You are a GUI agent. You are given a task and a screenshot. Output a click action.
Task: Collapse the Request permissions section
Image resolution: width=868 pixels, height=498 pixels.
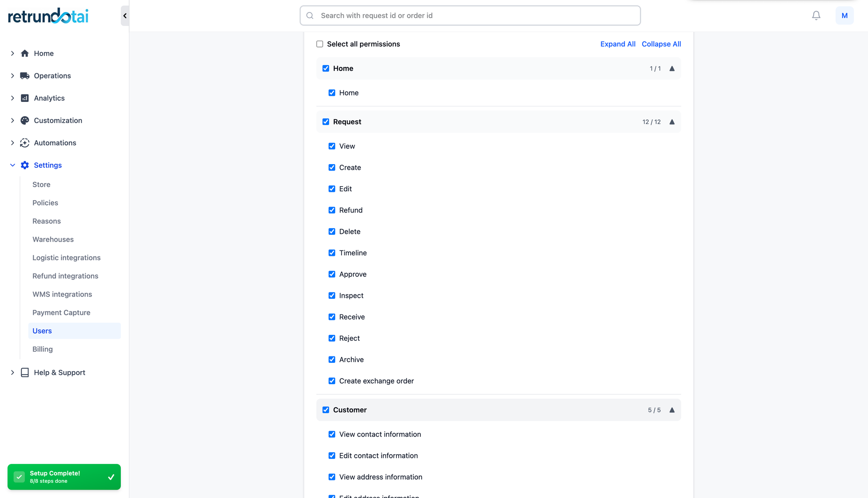(x=672, y=122)
